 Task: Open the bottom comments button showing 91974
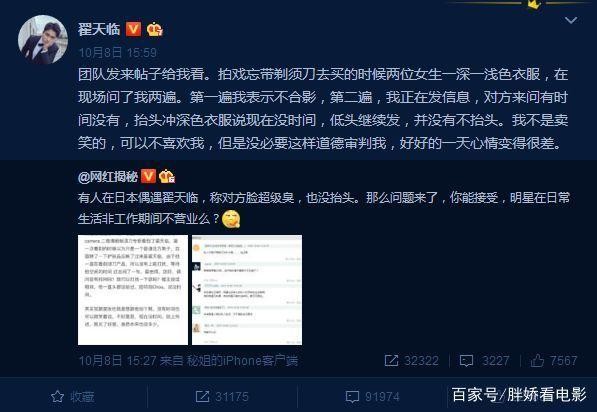point(373,397)
